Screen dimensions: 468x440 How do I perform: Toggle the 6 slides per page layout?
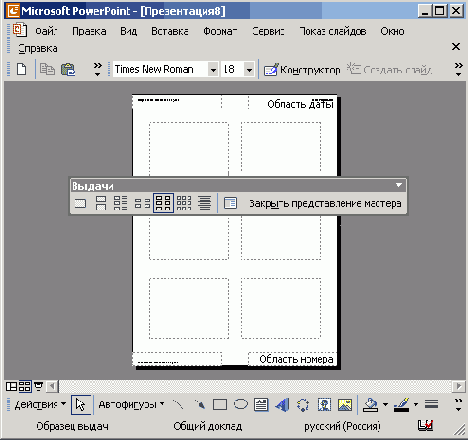(x=163, y=203)
